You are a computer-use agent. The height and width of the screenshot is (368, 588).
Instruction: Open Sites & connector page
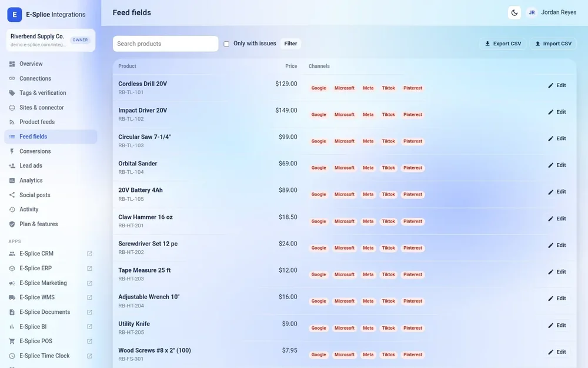[x=51, y=107]
